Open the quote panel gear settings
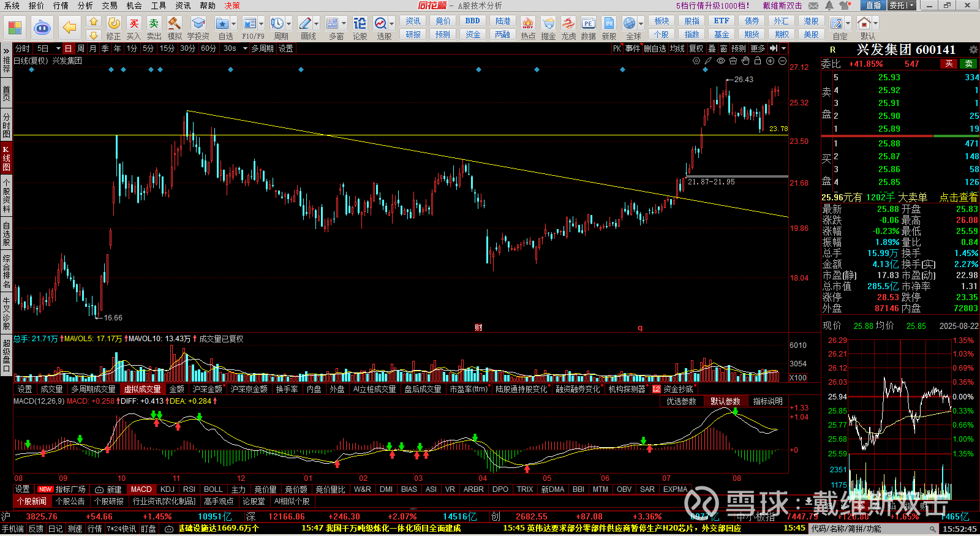Viewport: 980px width, 536px height. coord(973,50)
